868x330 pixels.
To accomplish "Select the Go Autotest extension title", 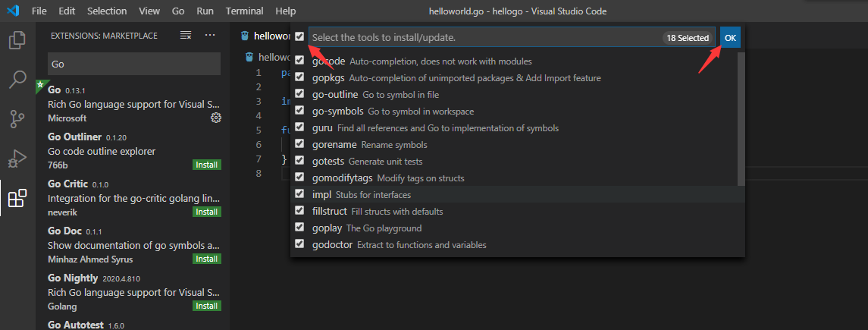I will 77,325.
